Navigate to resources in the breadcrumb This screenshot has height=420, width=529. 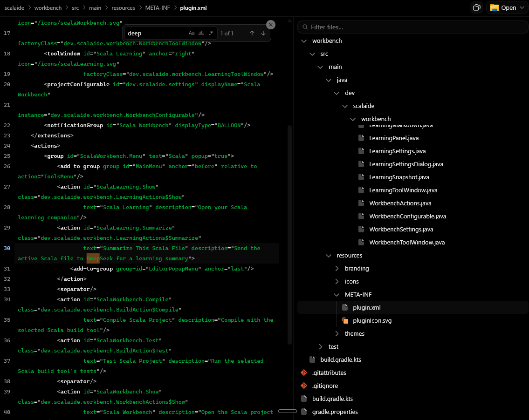(x=123, y=8)
